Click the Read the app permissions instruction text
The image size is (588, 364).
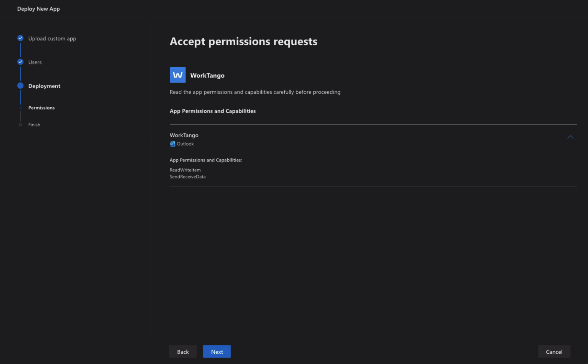(x=255, y=92)
